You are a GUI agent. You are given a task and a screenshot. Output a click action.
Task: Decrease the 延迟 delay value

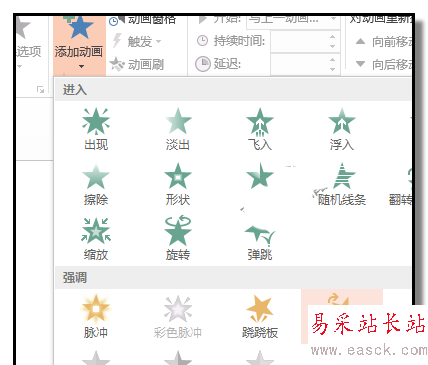pos(332,69)
